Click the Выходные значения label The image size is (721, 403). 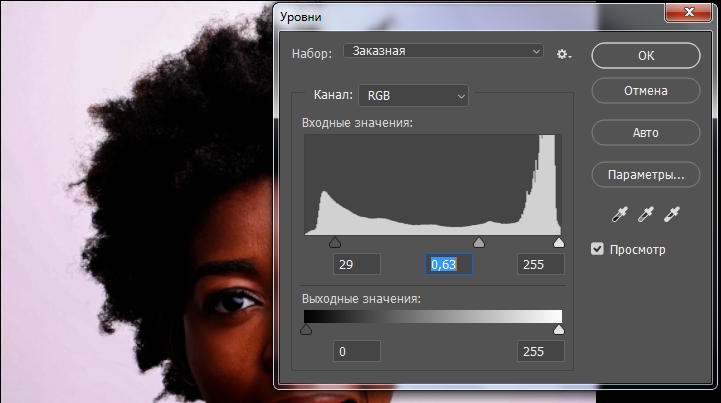point(361,299)
